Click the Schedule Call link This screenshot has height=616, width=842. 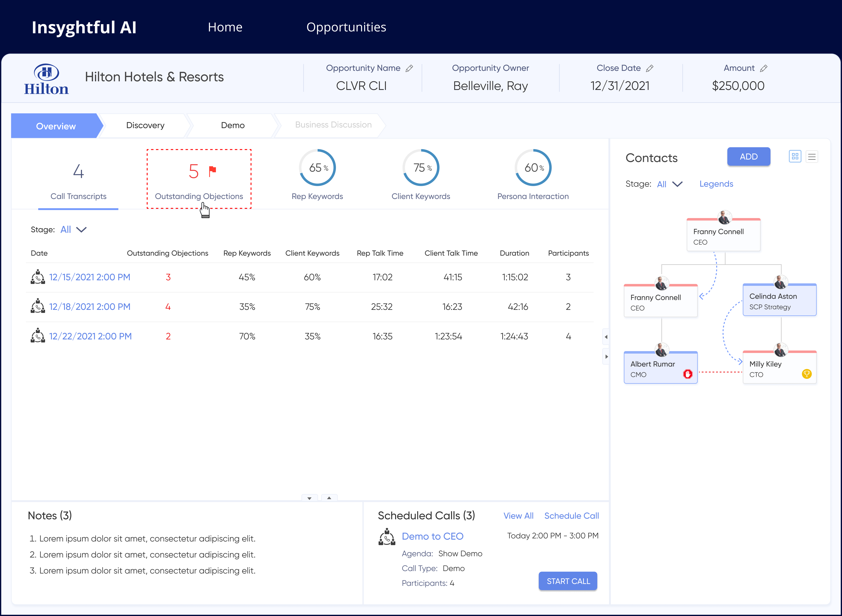[571, 516]
